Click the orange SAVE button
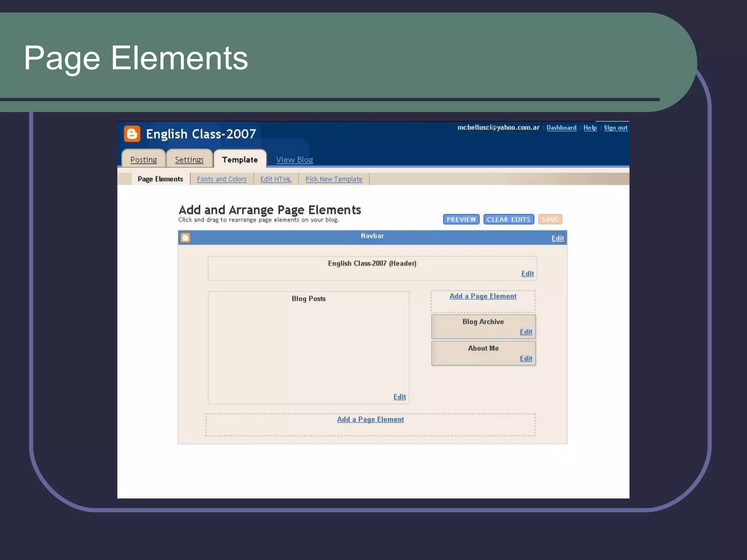Image resolution: width=747 pixels, height=560 pixels. point(550,219)
